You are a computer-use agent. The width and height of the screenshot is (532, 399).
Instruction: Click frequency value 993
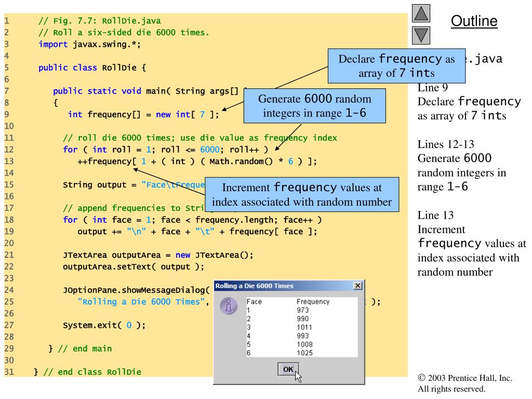[x=303, y=336]
